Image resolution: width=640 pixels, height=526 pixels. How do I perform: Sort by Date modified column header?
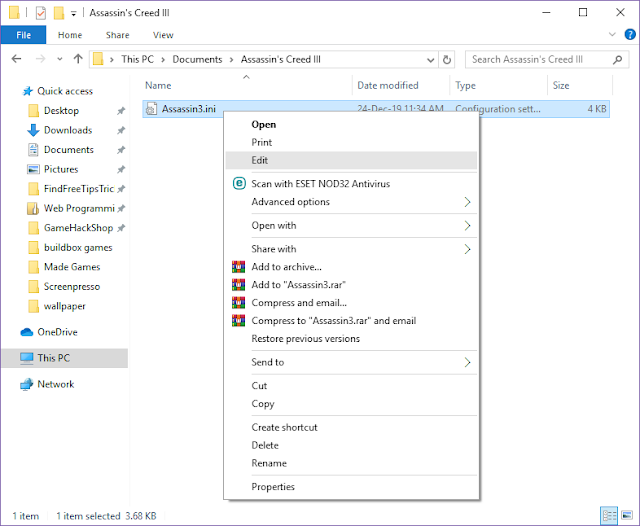coord(401,85)
